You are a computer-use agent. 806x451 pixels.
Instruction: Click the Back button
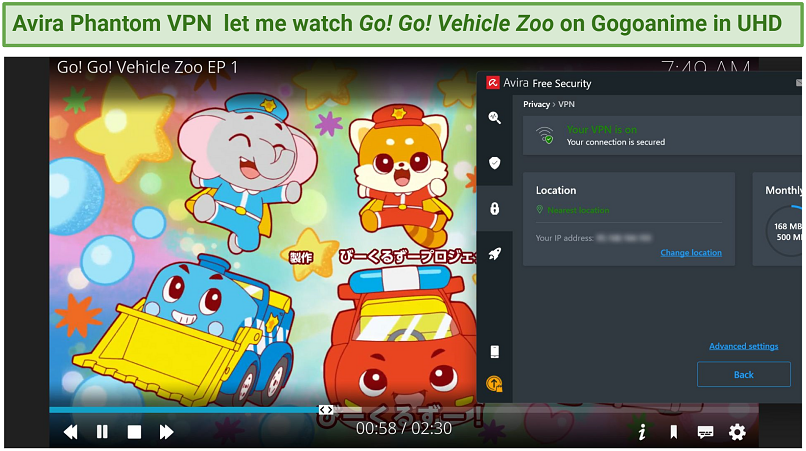coord(744,374)
